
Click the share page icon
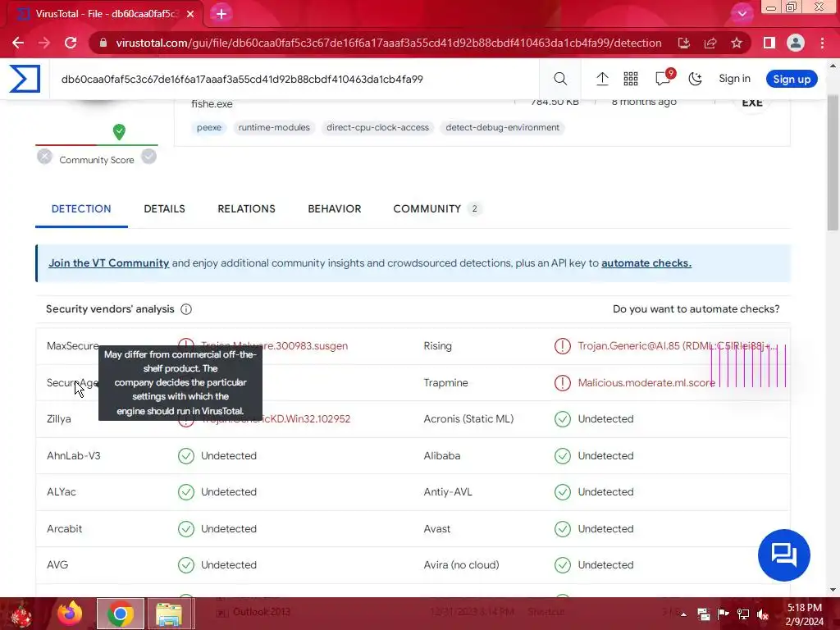click(710, 43)
